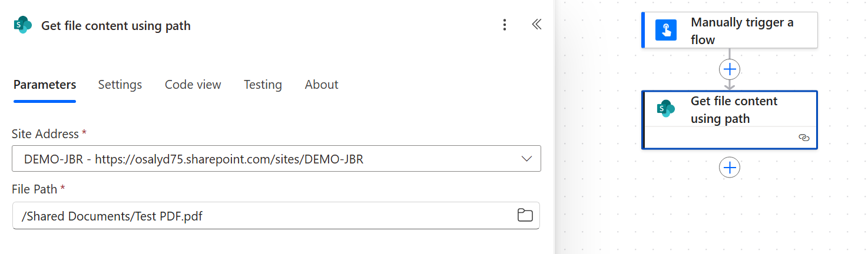Collapse the action details panel

click(536, 25)
